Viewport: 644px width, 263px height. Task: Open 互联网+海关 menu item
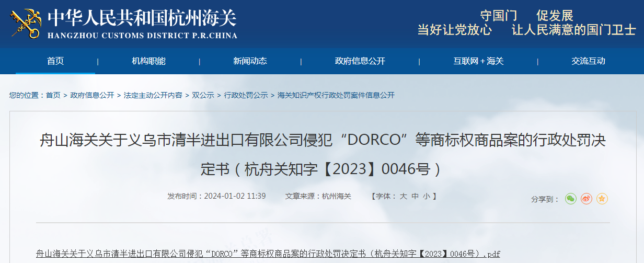pos(478,61)
